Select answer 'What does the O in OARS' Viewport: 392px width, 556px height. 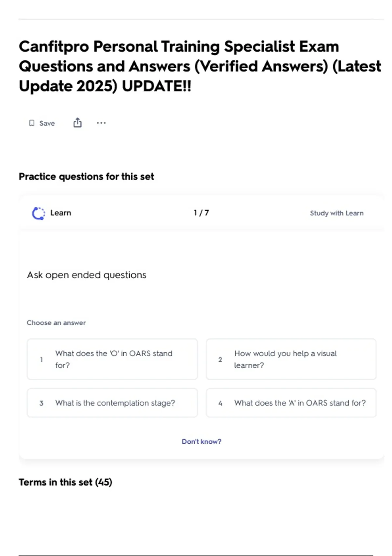pyautogui.click(x=112, y=359)
